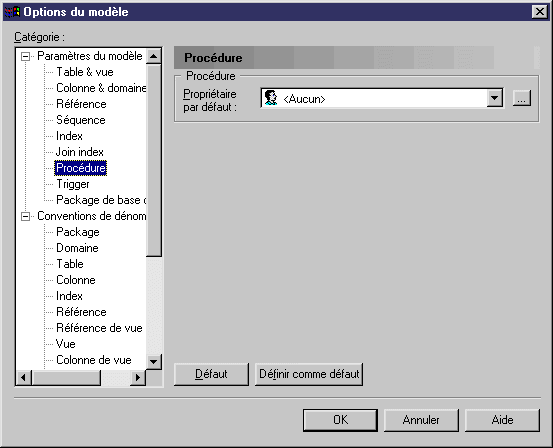
Task: Click the tree scroll up arrow
Action: 153,56
